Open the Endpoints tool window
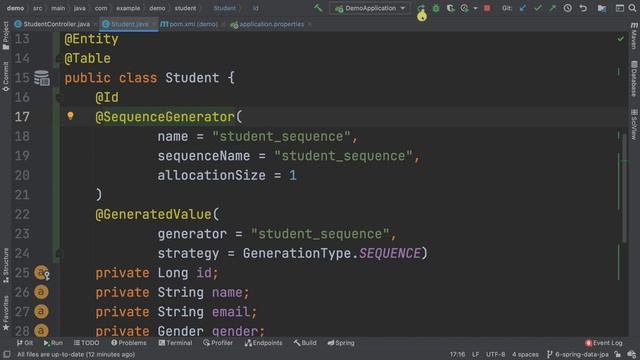The height and width of the screenshot is (360, 640). tap(263, 343)
